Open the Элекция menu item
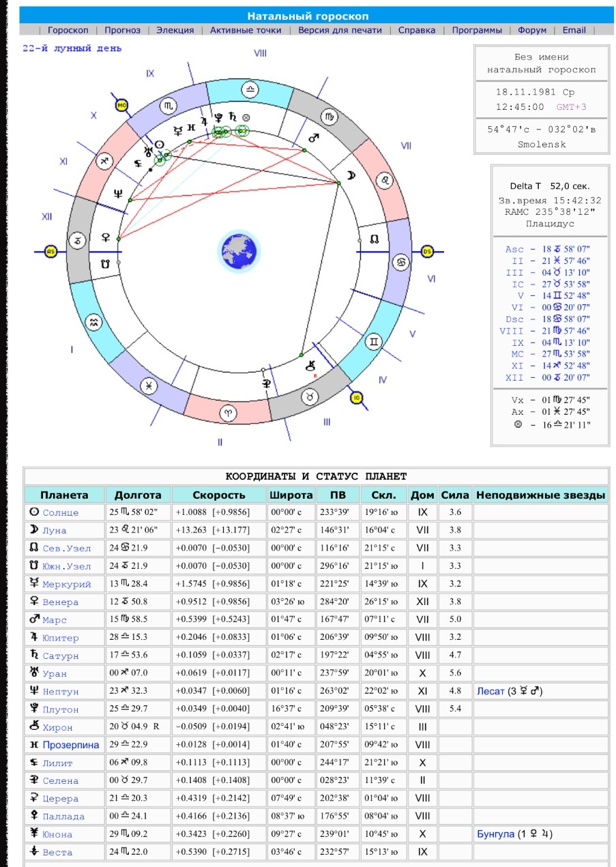Viewport: 616px width, 867px height. pos(175,30)
